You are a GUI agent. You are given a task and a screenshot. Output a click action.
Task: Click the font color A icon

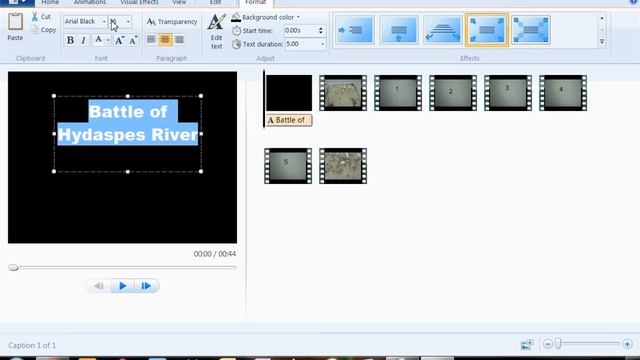98,40
